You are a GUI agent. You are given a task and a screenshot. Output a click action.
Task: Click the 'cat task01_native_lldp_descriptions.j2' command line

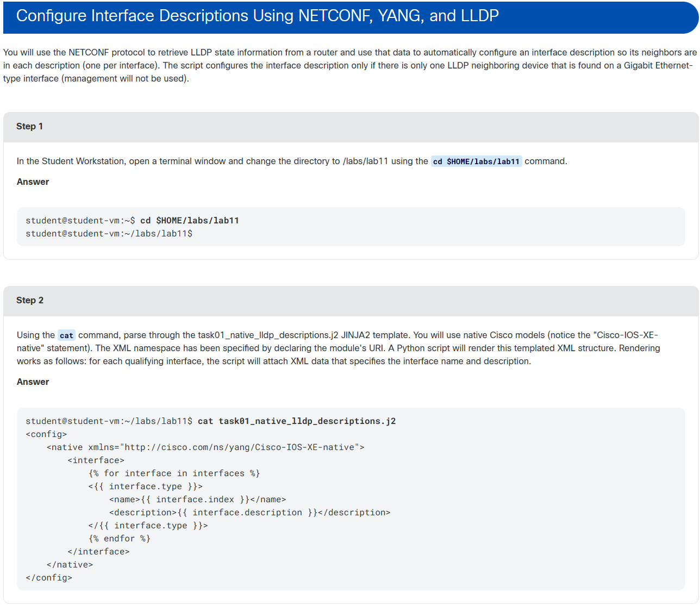point(210,421)
